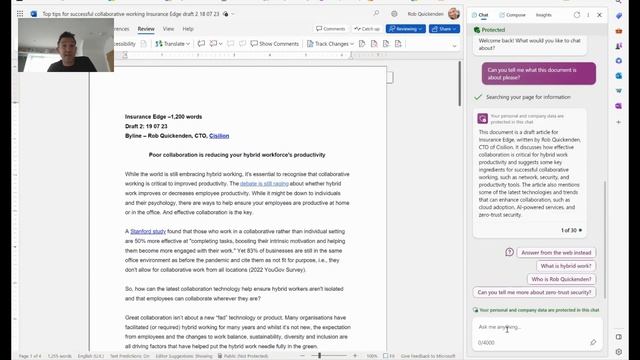Open the Microsoft 365 icon in Edge sidebar

point(619,61)
